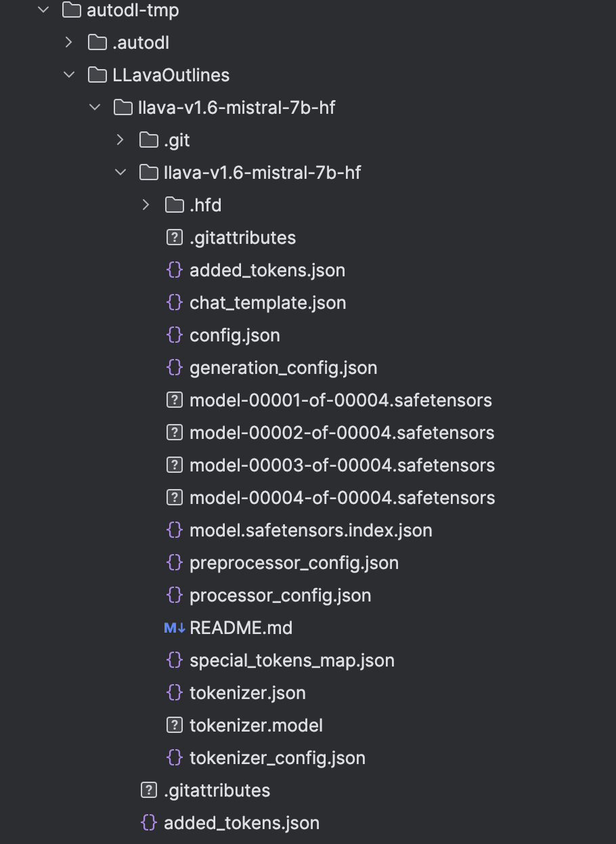Click the folder icon next to .hfd
This screenshot has height=844, width=616.
pyautogui.click(x=174, y=205)
